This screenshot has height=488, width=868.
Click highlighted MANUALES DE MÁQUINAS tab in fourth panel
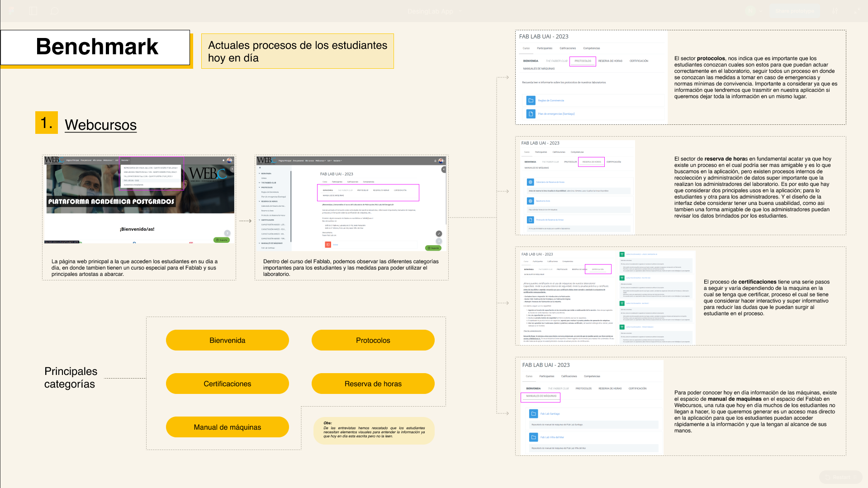541,397
